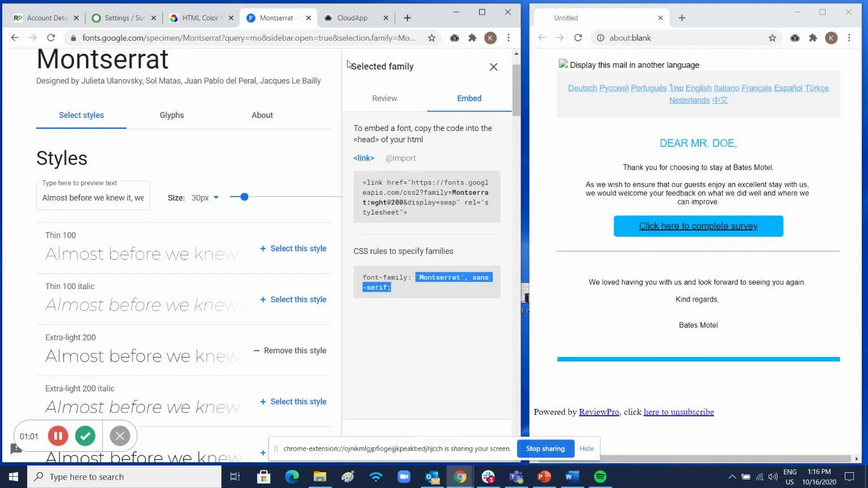Image resolution: width=868 pixels, height=488 pixels.
Task: Switch embed code to @import
Action: 401,158
